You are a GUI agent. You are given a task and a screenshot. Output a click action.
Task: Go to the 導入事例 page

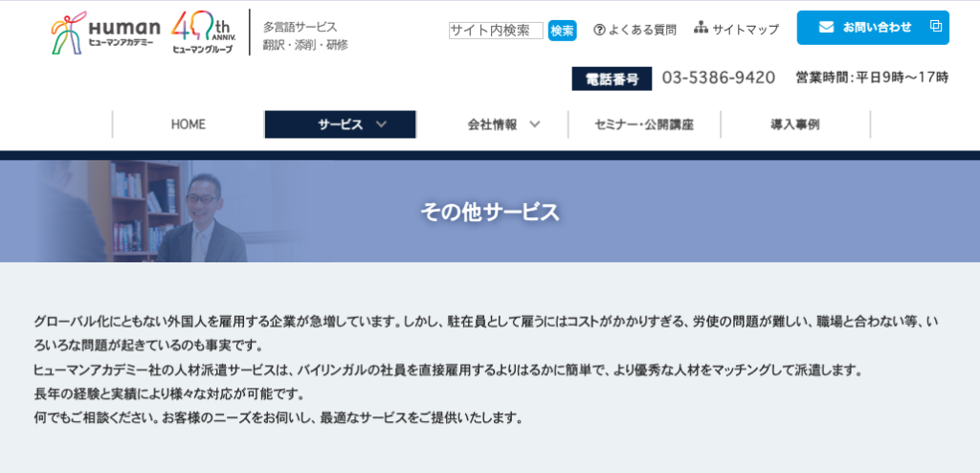pyautogui.click(x=794, y=124)
